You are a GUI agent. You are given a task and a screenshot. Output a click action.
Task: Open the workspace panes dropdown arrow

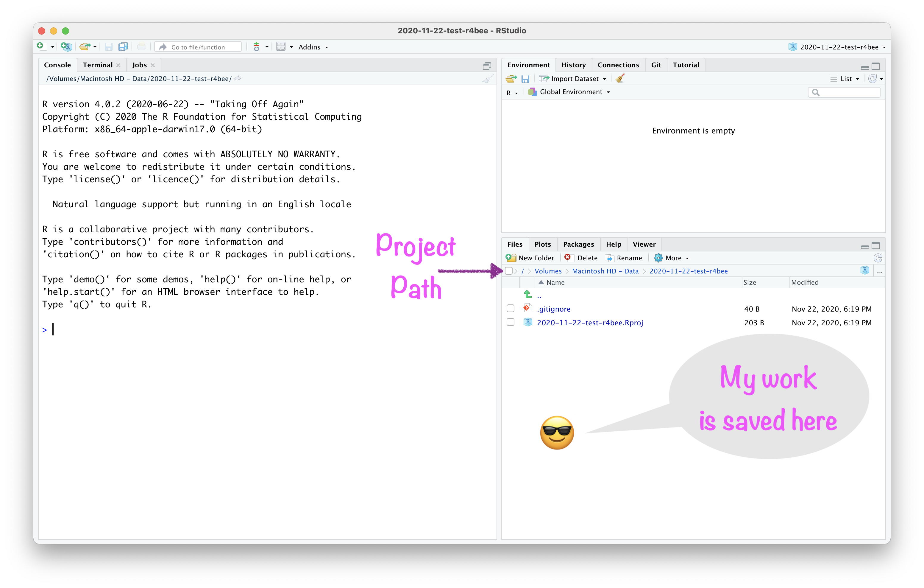[291, 47]
